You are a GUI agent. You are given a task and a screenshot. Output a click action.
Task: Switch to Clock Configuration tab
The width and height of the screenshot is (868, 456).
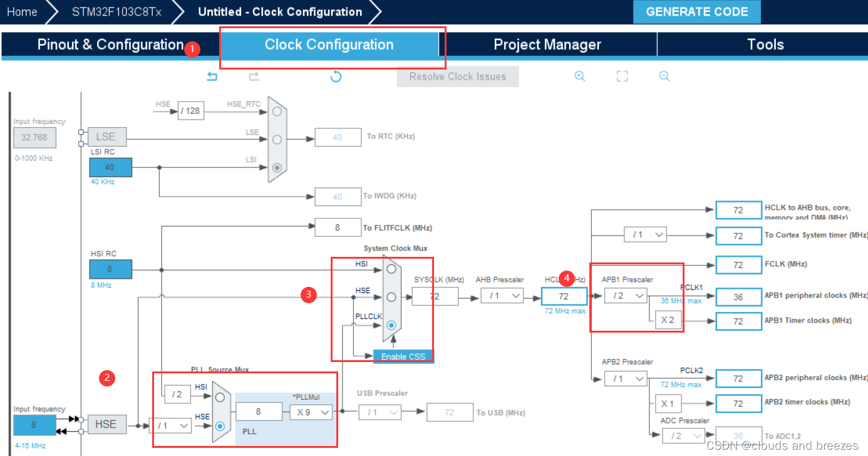pyautogui.click(x=329, y=45)
